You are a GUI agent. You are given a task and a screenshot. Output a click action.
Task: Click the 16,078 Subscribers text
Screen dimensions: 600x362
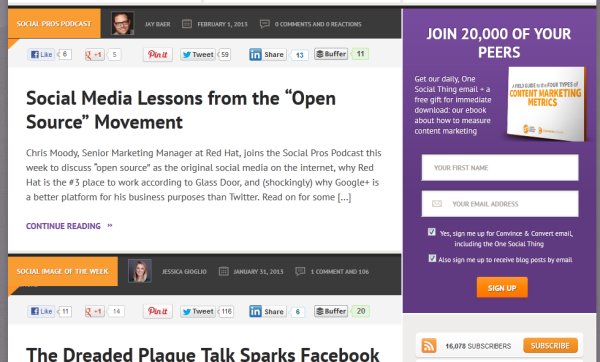[x=478, y=346]
